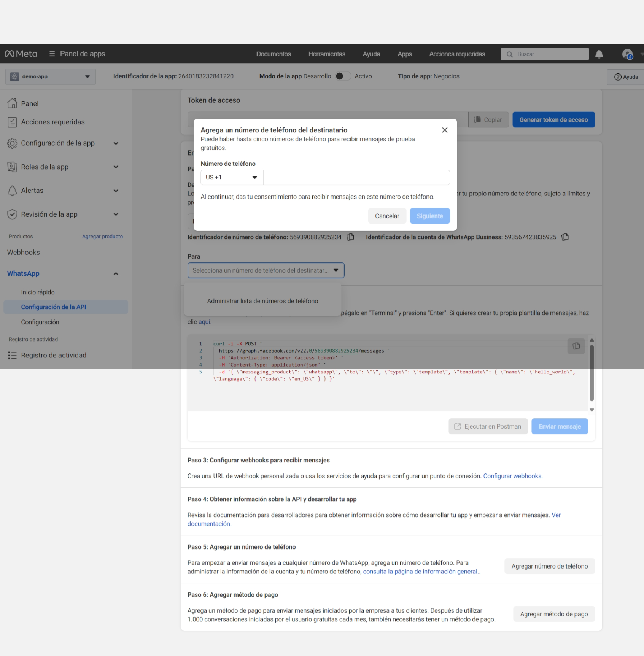Copy the phone number identifier
Viewport: 644px width, 656px height.
click(350, 237)
